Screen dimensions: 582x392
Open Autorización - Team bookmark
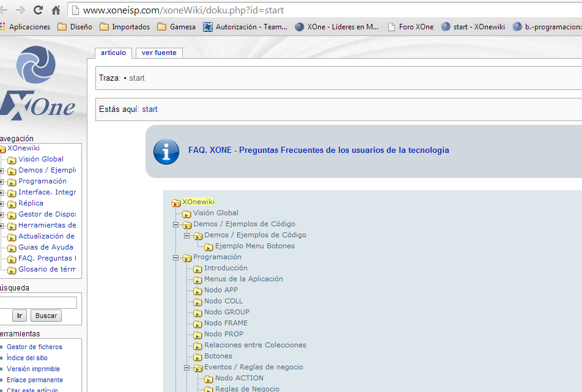tap(245, 27)
